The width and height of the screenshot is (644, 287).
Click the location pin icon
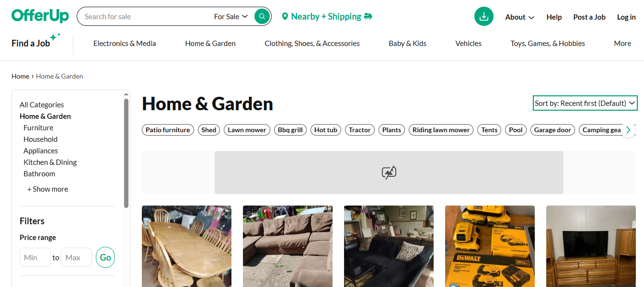pyautogui.click(x=285, y=17)
